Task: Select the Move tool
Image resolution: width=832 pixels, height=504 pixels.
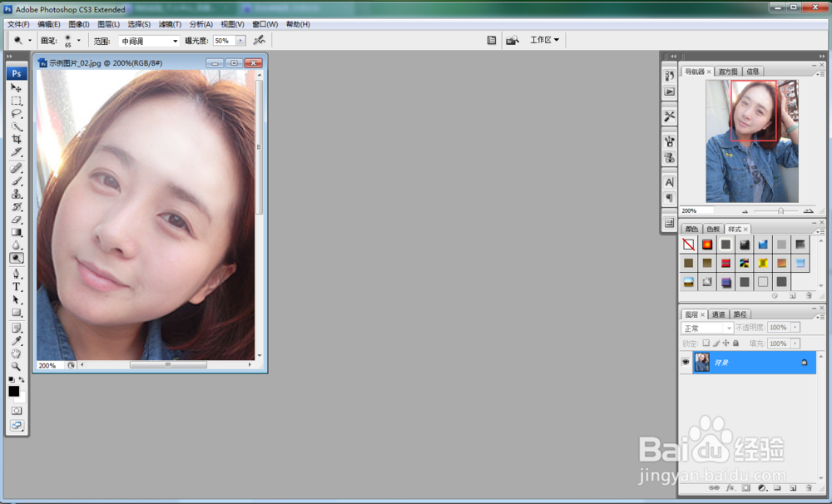Action: point(17,87)
